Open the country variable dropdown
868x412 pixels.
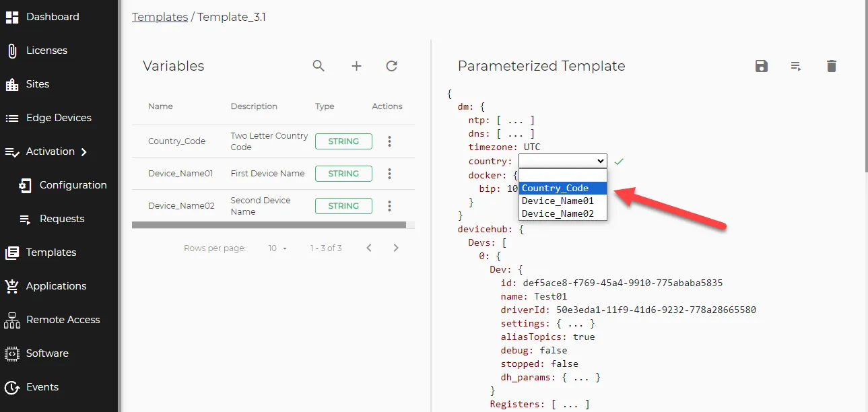(562, 161)
